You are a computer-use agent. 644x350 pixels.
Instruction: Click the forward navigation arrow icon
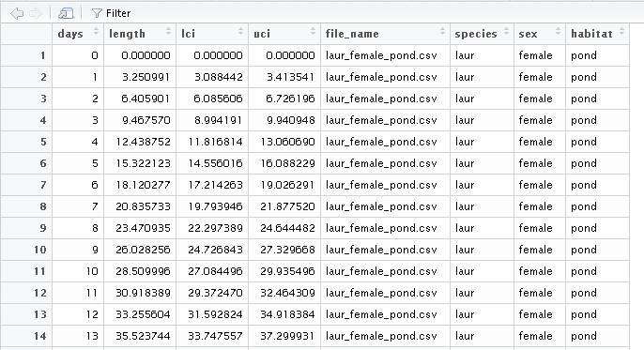(36, 13)
